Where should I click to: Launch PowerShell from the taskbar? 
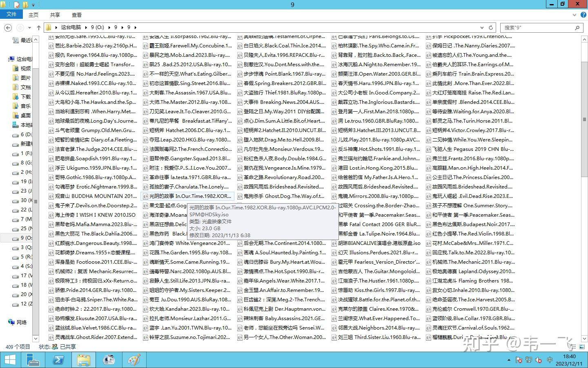58,360
